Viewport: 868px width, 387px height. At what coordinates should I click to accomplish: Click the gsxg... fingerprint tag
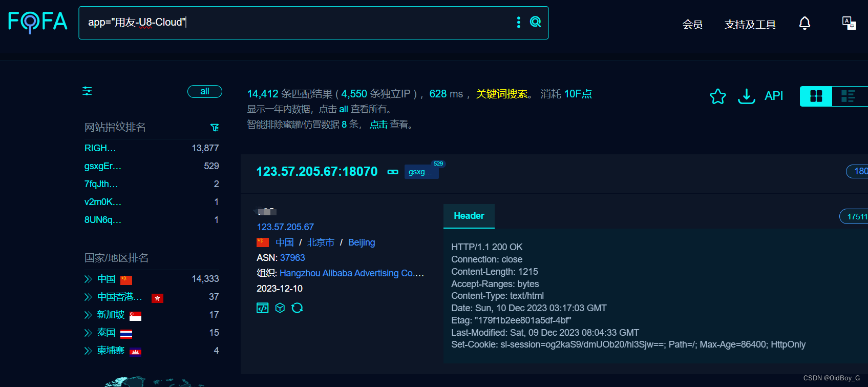(421, 172)
